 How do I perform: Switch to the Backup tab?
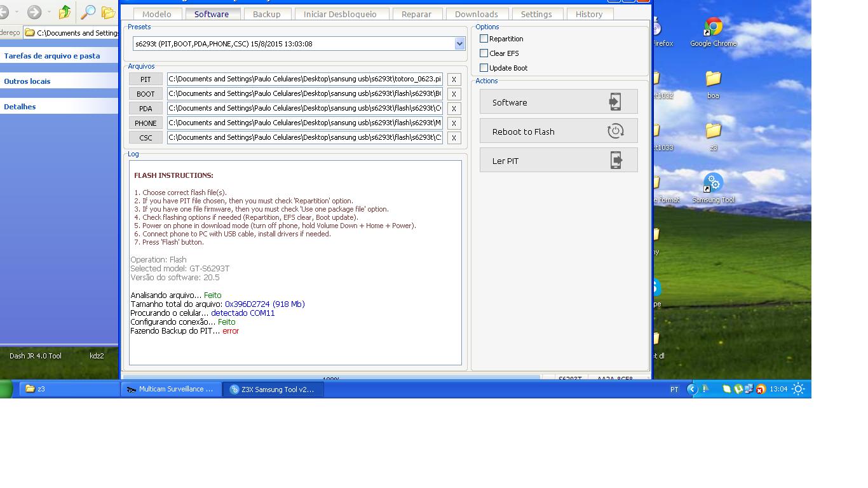pos(266,14)
